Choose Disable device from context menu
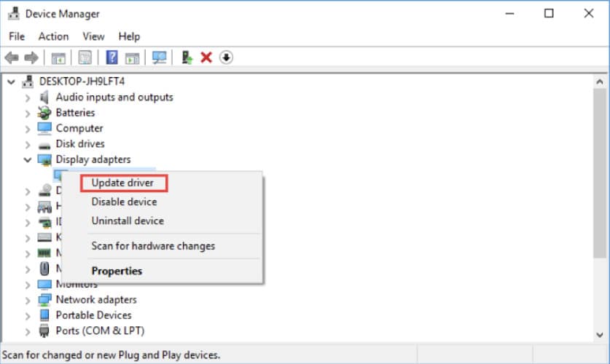The width and height of the screenshot is (610, 364). pyautogui.click(x=124, y=202)
